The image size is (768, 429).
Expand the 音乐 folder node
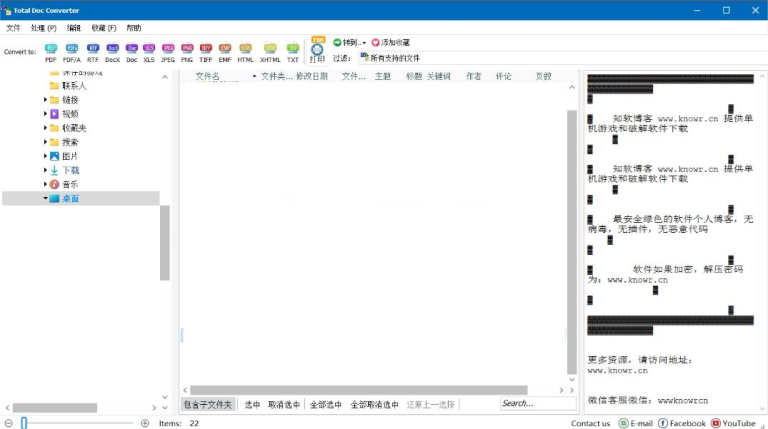pos(45,184)
